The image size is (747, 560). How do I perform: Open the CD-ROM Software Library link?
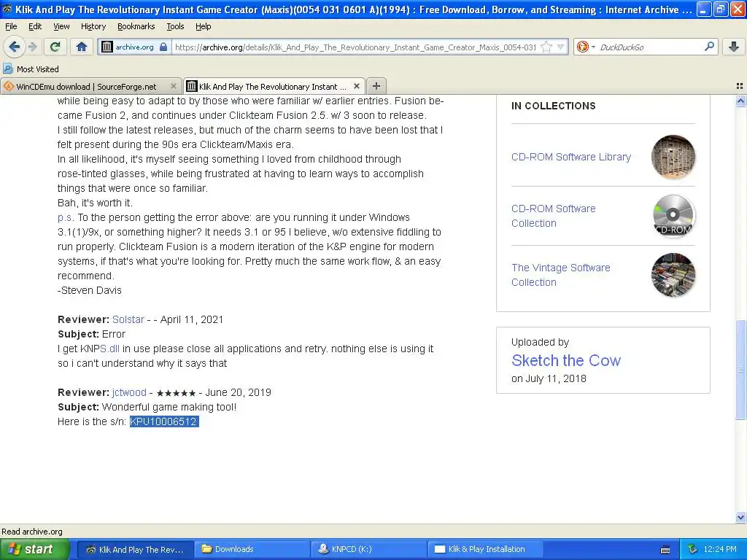(571, 157)
